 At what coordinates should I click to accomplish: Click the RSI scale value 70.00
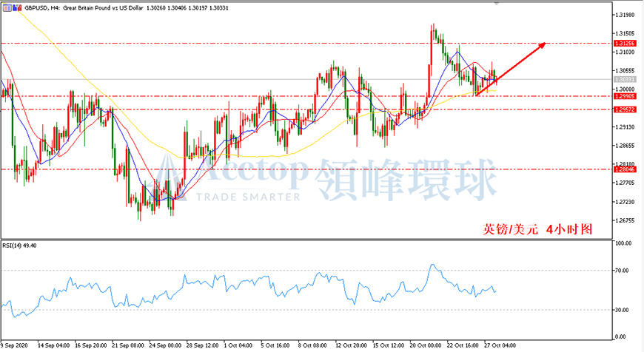[x=623, y=271]
